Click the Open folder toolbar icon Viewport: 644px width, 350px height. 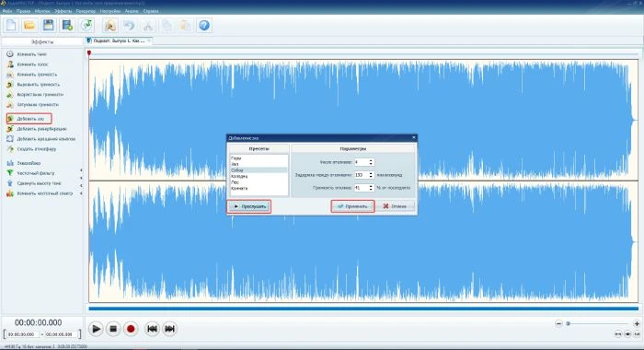29,26
